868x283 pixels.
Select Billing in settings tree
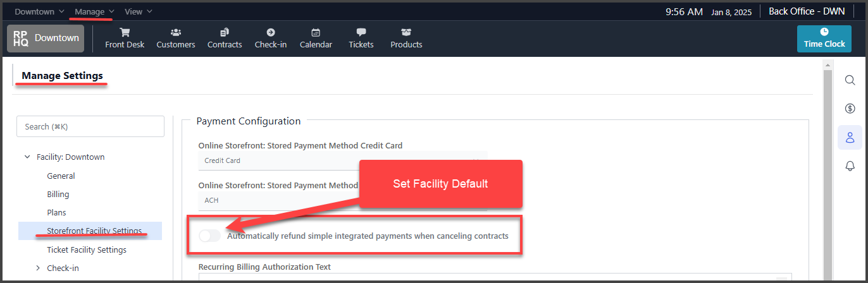(58, 195)
